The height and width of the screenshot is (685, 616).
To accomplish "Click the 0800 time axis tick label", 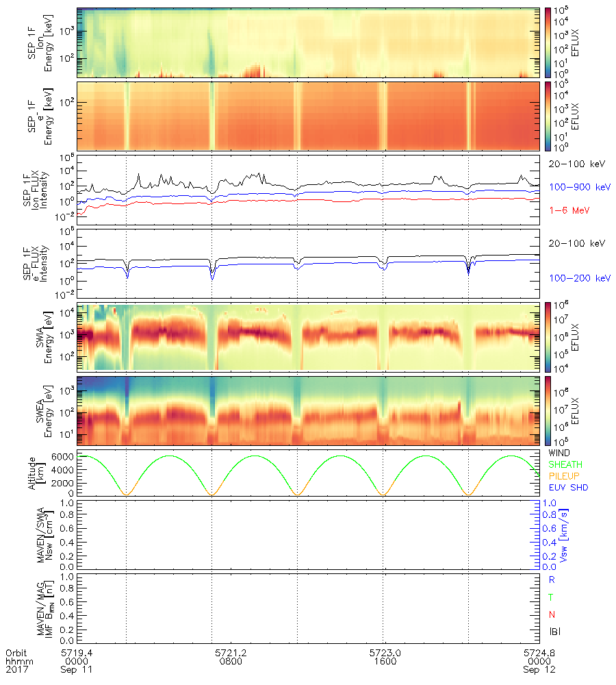I will (x=230, y=662).
